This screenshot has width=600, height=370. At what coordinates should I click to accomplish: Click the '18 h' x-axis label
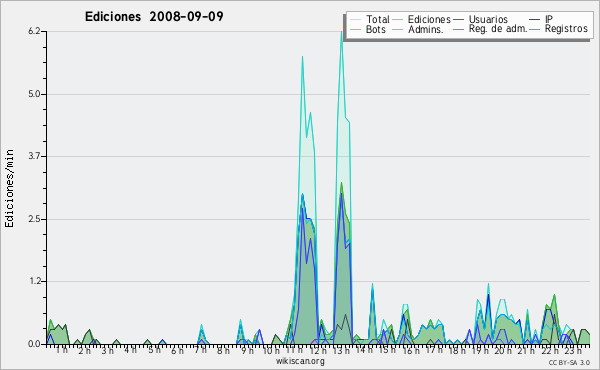pyautogui.click(x=457, y=350)
